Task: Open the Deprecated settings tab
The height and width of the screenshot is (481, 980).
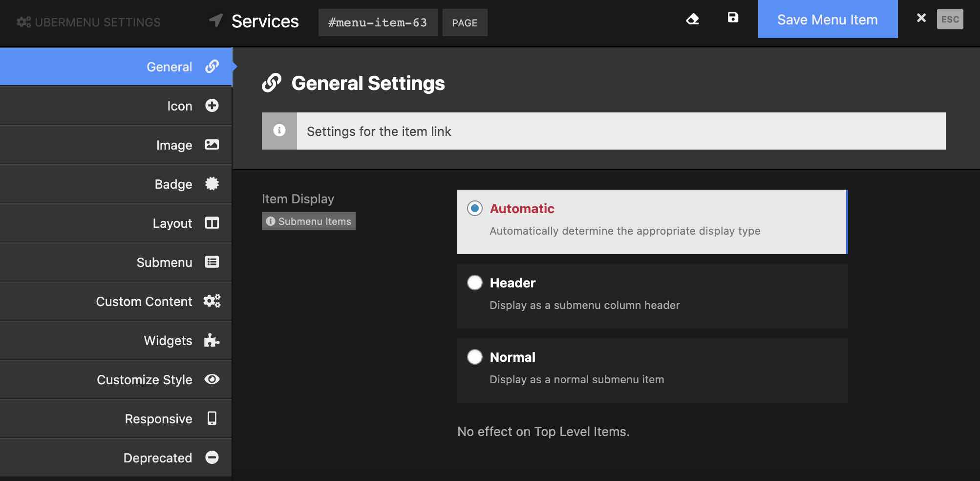Action: point(157,458)
